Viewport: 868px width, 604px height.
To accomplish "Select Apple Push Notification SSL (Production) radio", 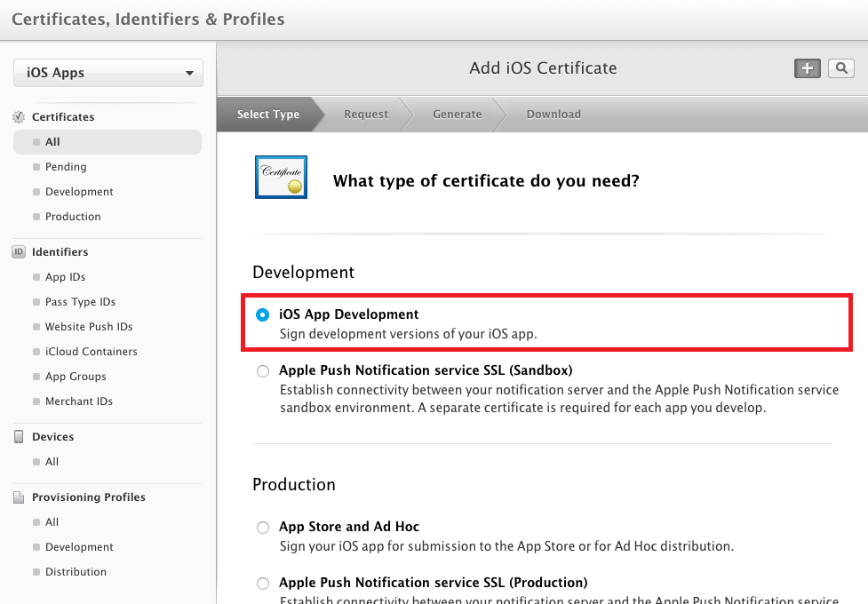I will pos(263,584).
